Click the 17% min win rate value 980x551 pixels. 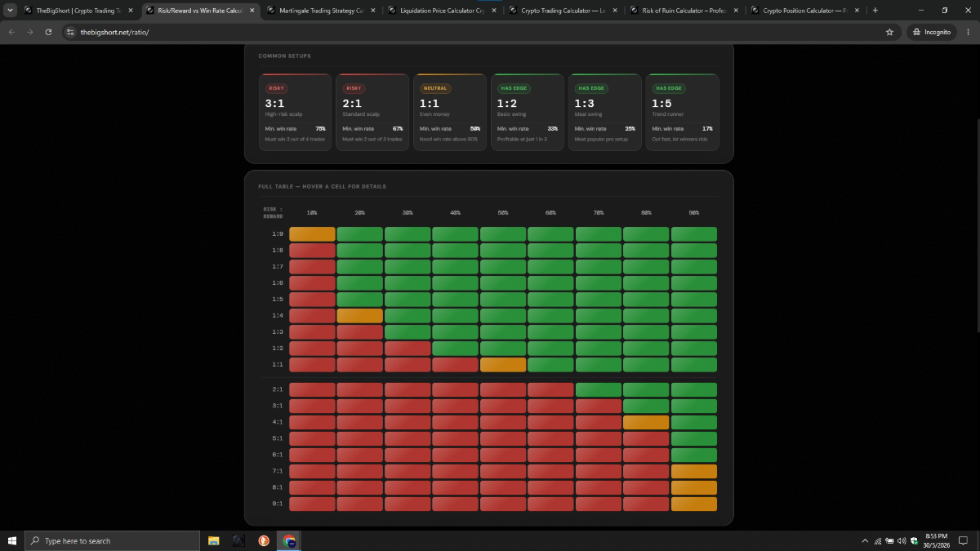point(707,129)
